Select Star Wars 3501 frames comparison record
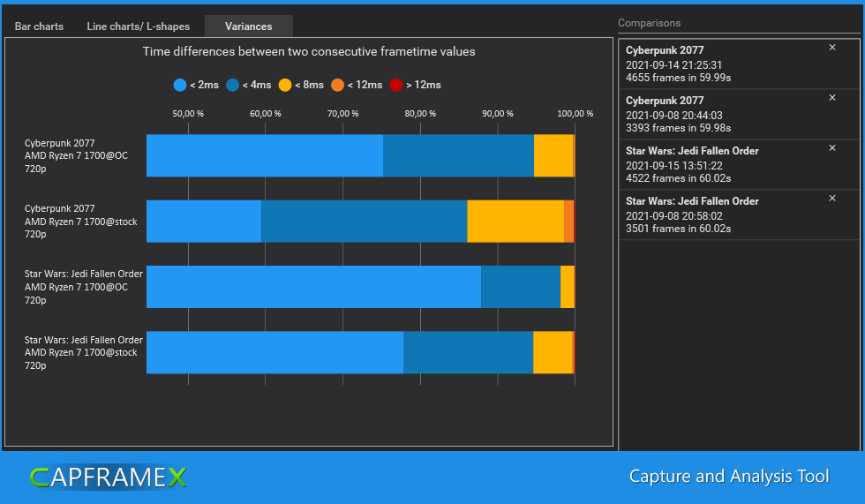The height and width of the screenshot is (504, 865). [740, 214]
